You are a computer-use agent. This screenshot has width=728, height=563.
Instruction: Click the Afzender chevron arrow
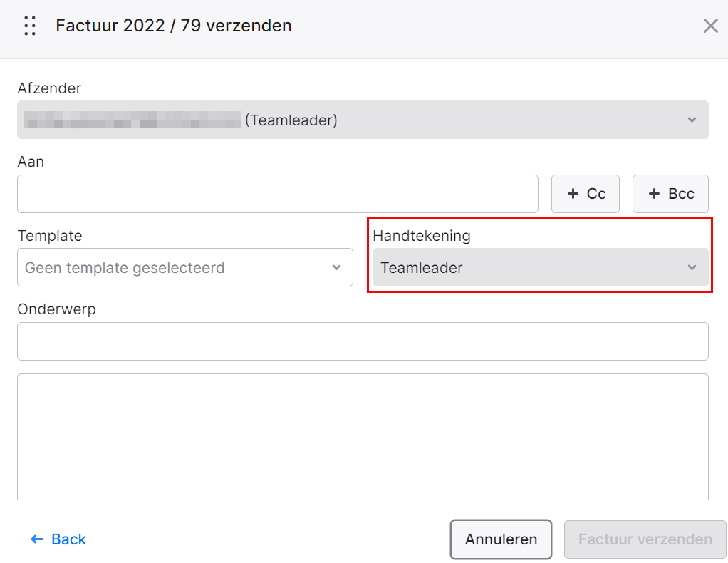click(692, 120)
